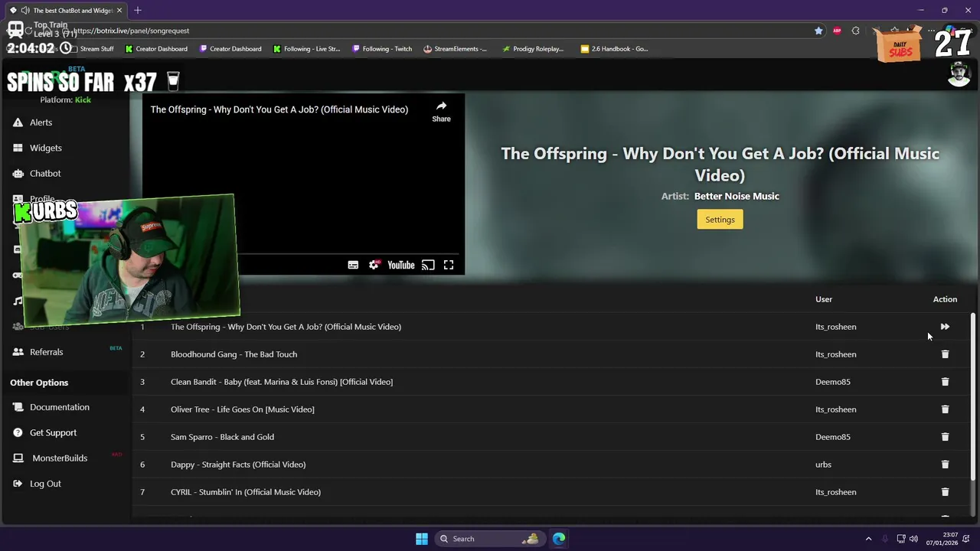Delete Bloodhound Gang - The Bad Touch from queue

click(x=945, y=354)
